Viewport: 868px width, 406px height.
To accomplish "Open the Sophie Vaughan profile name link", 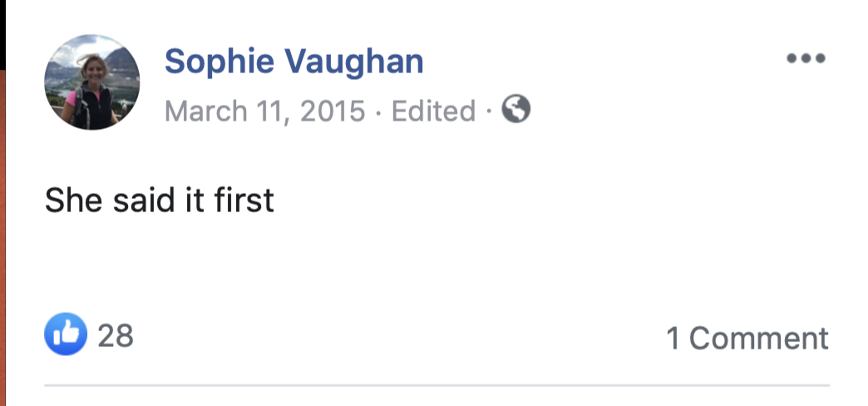I will (293, 62).
